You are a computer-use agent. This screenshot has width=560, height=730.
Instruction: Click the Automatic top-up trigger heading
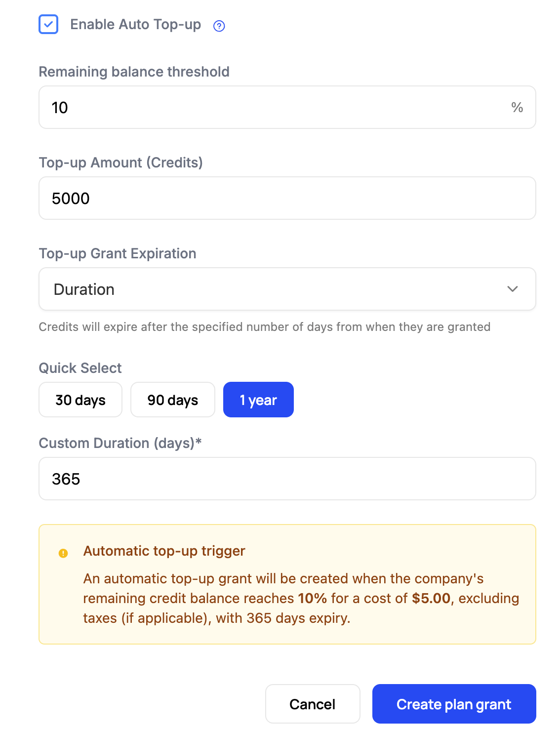coord(164,551)
